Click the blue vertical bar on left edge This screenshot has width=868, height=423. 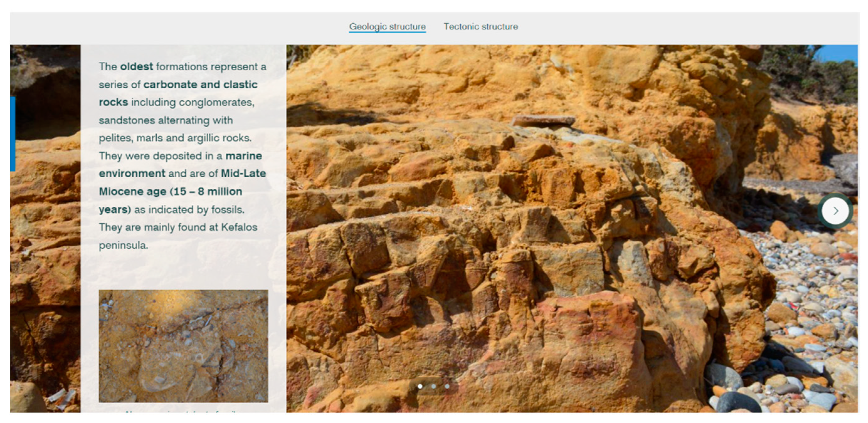point(13,134)
